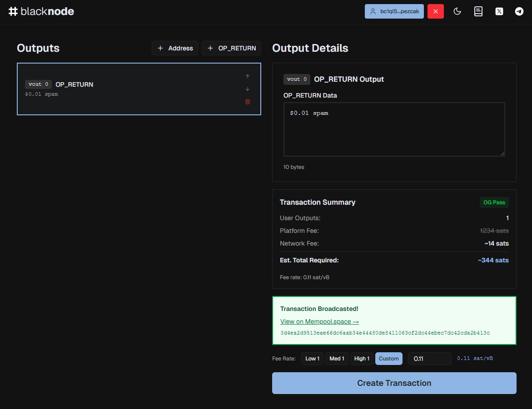This screenshot has height=409, width=532.
Task: Click the user icon in wallet button
Action: [373, 11]
